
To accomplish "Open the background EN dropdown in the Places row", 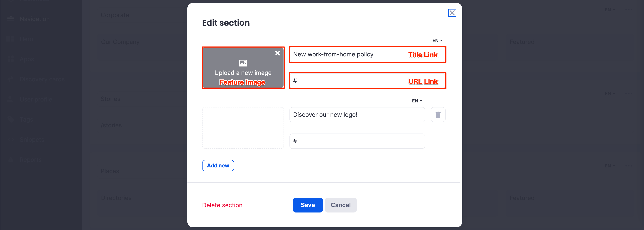I will tap(609, 166).
